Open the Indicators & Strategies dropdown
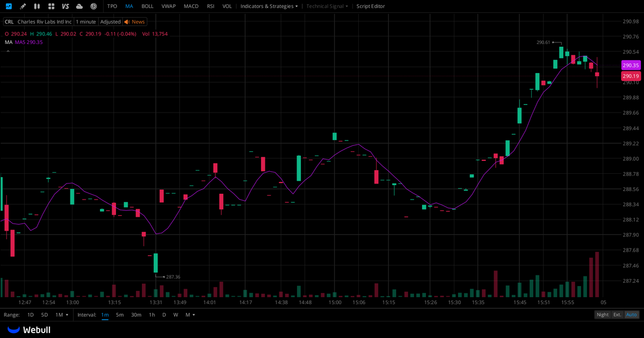The width and height of the screenshot is (644, 338). coord(270,6)
